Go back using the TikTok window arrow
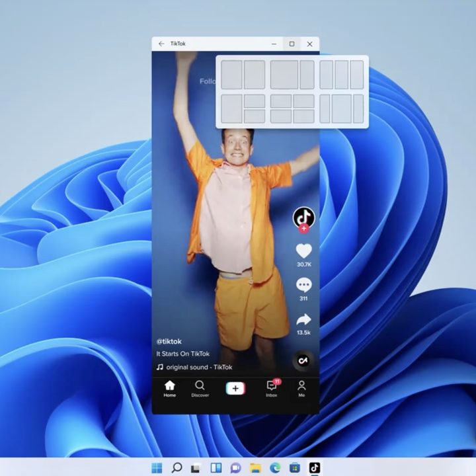The width and height of the screenshot is (476, 476). pos(161,44)
